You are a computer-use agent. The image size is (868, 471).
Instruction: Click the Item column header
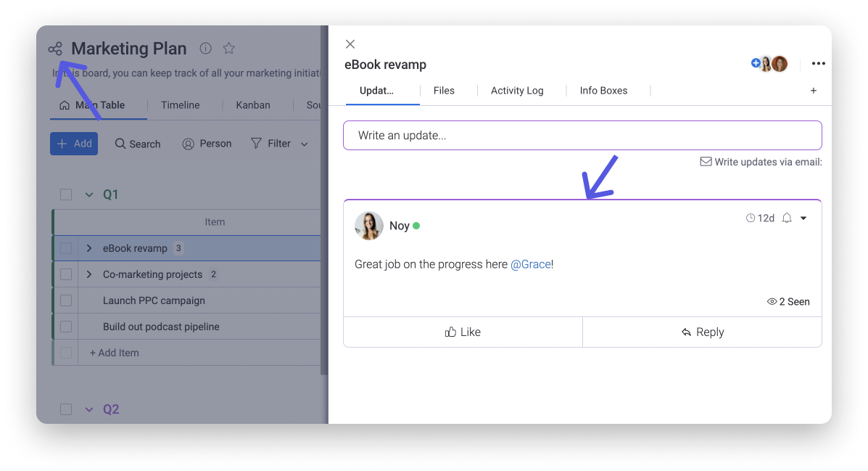[215, 222]
